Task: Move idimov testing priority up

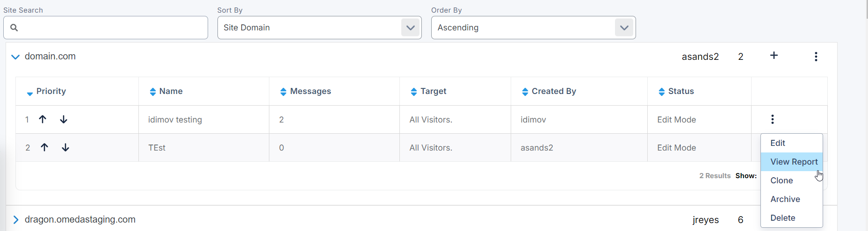Action: pyautogui.click(x=43, y=119)
